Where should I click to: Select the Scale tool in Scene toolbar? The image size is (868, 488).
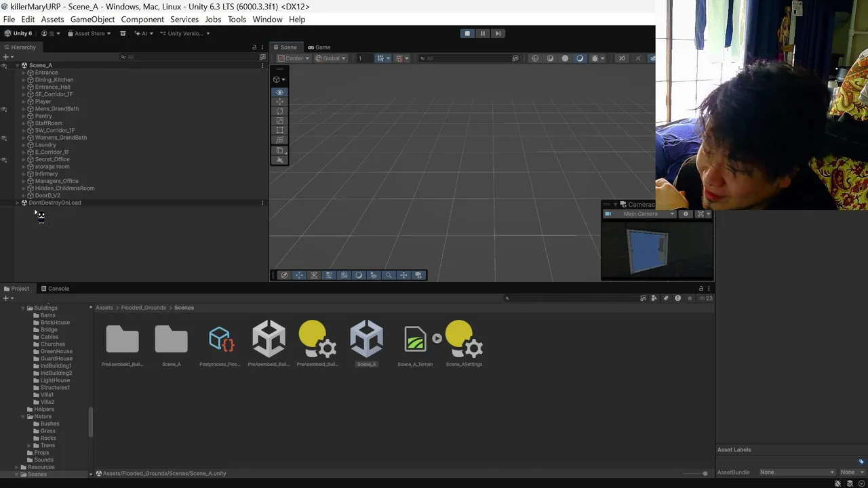point(279,121)
